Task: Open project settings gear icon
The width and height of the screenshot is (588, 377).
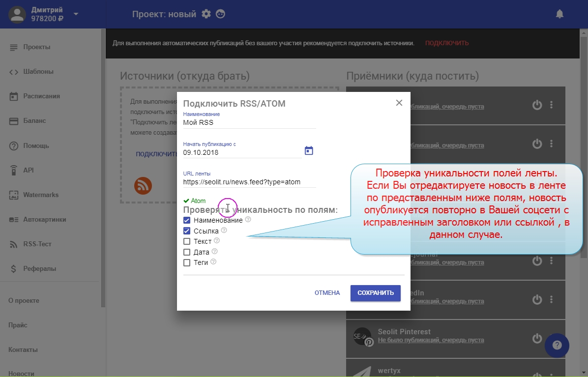Action: (206, 14)
